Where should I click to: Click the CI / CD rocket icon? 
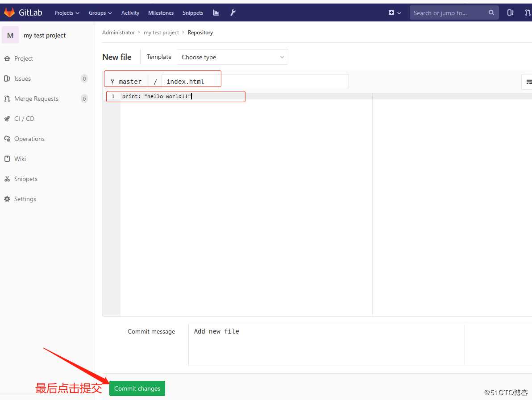tap(7, 119)
